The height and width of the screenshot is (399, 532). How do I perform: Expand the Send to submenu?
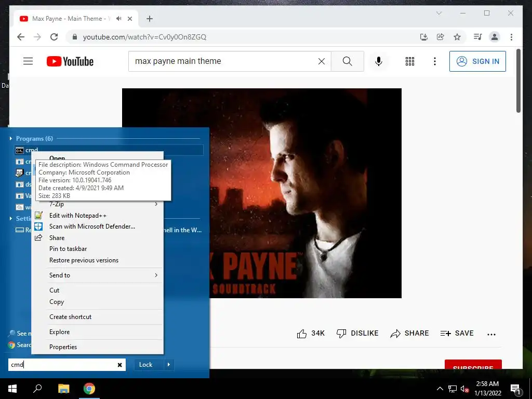pyautogui.click(x=97, y=275)
